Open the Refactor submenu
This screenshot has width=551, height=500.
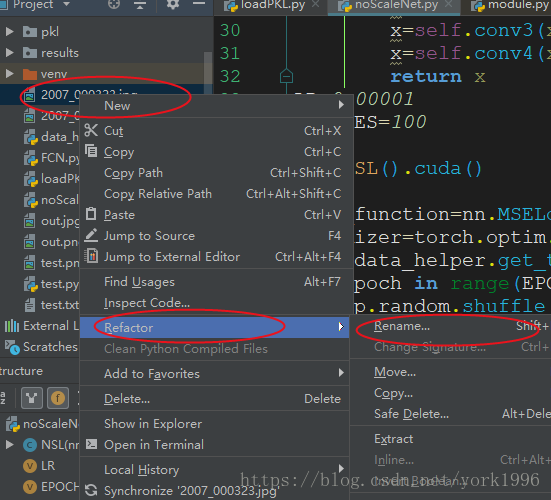click(215, 327)
